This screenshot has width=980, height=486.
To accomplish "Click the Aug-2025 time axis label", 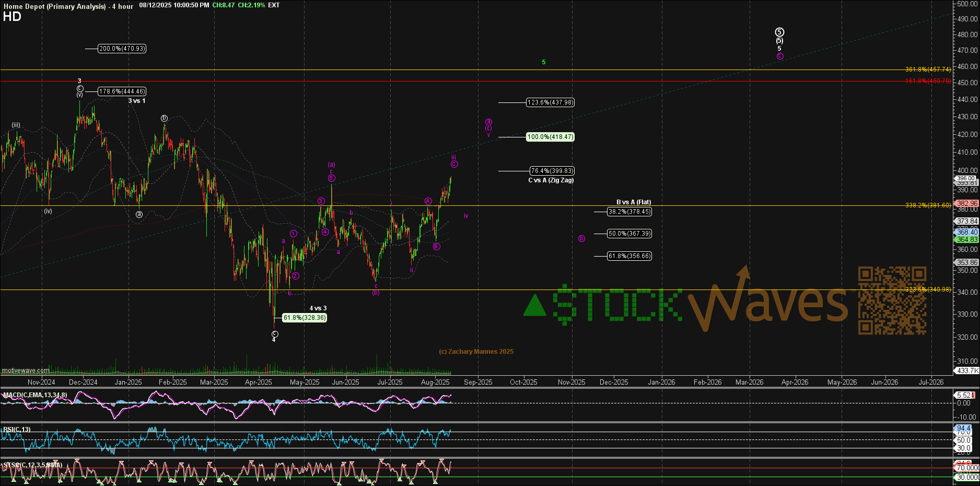I will coord(435,382).
